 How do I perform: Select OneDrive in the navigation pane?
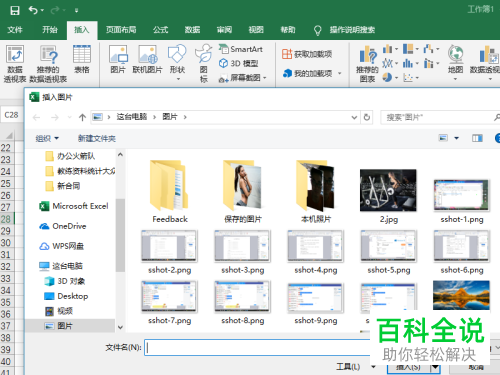[63, 226]
